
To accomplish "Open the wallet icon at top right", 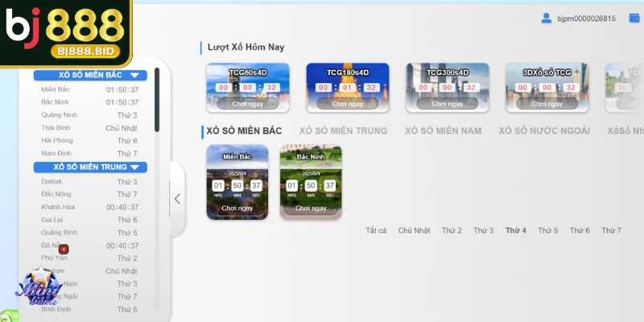I will click(634, 18).
